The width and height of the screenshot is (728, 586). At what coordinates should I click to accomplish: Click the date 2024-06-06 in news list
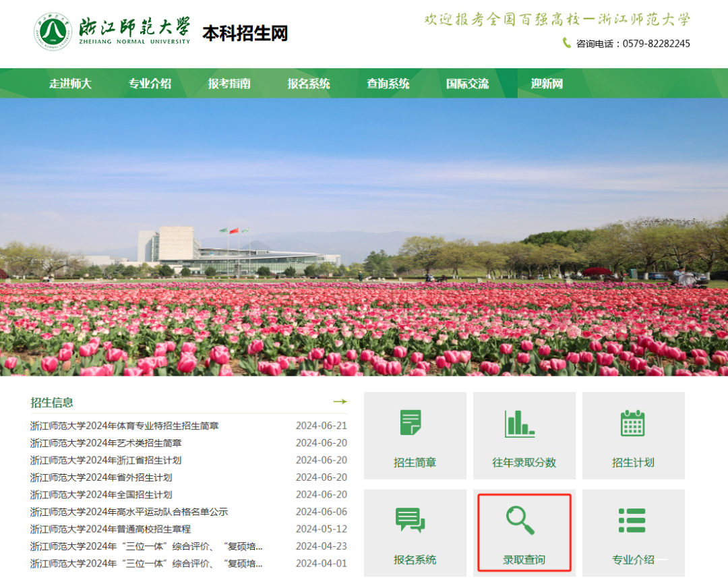[322, 512]
